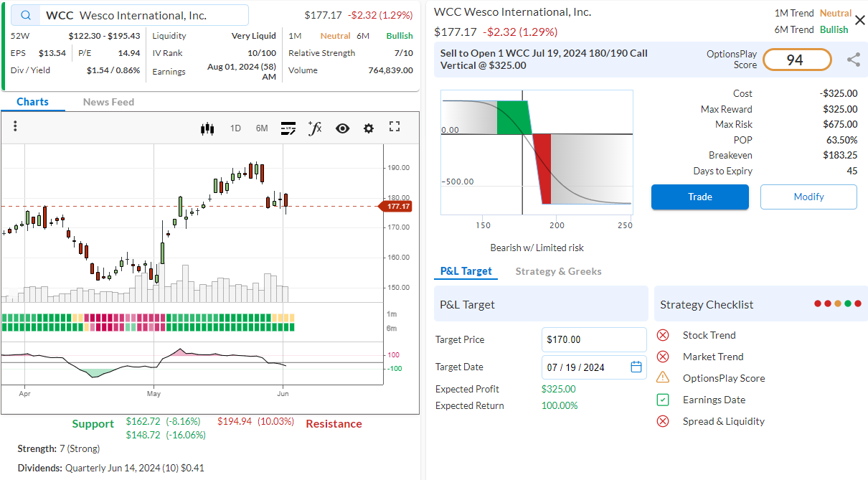Click Bearish w/ Limited risk label
Image resolution: width=868 pixels, height=480 pixels.
(x=537, y=248)
